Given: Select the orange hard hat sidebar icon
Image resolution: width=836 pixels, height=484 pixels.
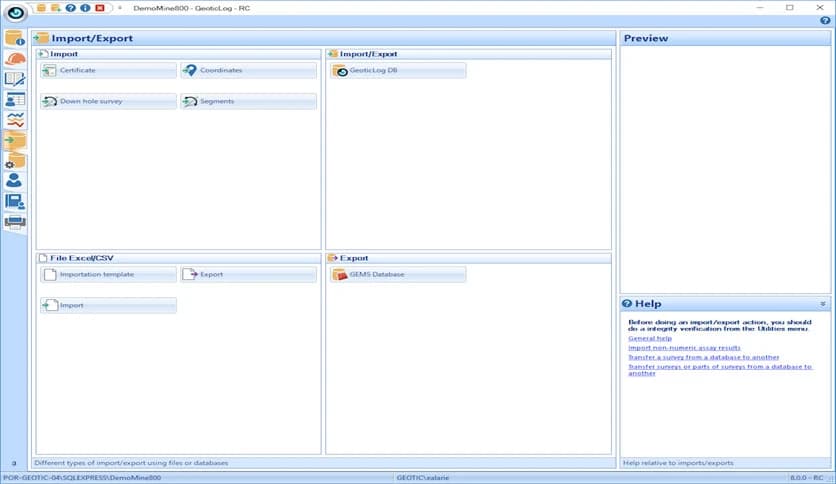Looking at the screenshot, I should point(15,59).
